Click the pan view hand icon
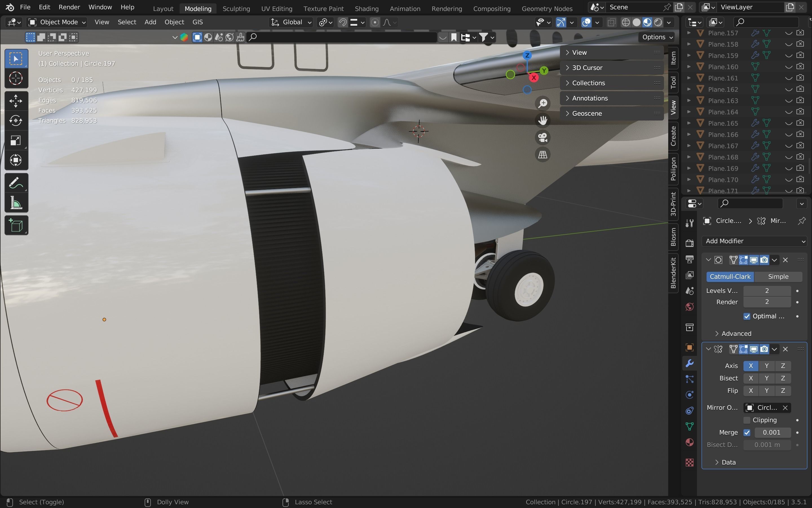The width and height of the screenshot is (812, 508). [542, 120]
